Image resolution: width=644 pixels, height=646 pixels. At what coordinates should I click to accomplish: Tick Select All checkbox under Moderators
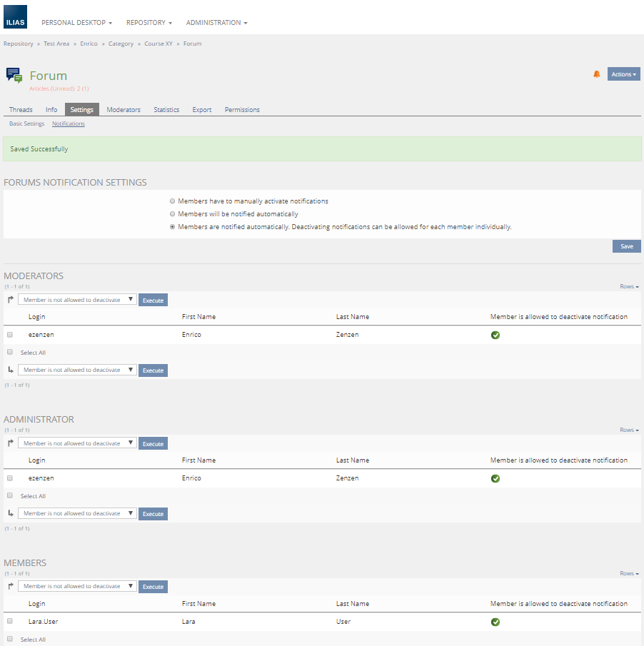pyautogui.click(x=10, y=352)
